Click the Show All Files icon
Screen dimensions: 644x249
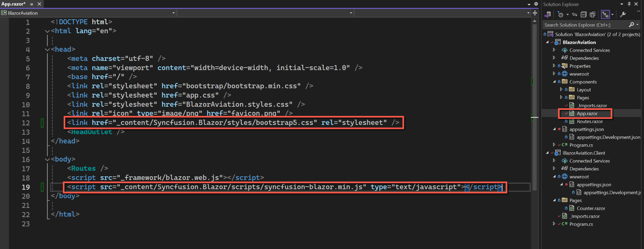point(592,15)
